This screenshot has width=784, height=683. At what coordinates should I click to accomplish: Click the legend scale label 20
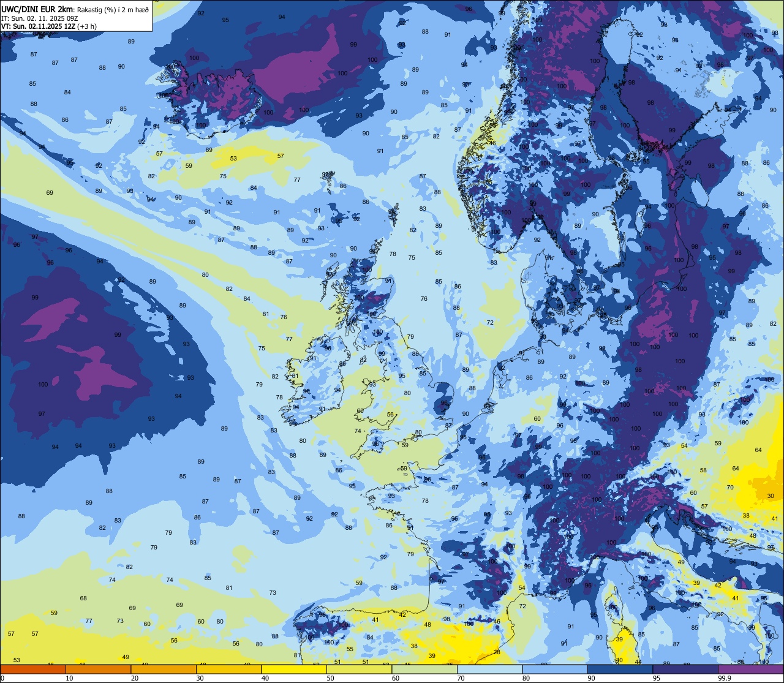[x=135, y=678]
